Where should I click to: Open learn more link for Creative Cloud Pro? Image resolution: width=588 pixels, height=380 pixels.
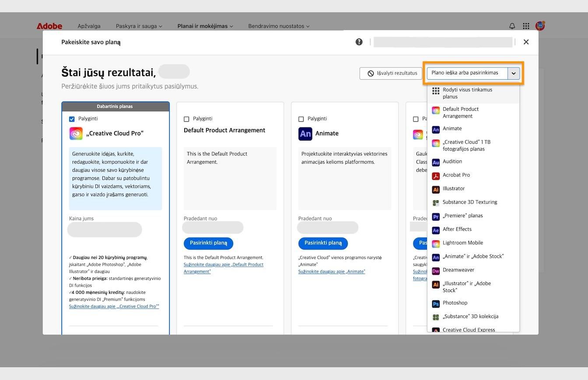coord(114,306)
